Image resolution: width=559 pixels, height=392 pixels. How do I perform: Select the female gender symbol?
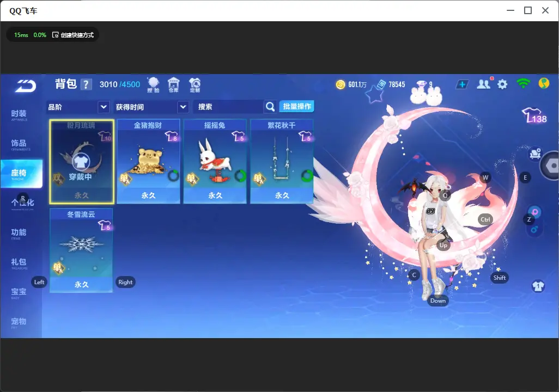534,213
